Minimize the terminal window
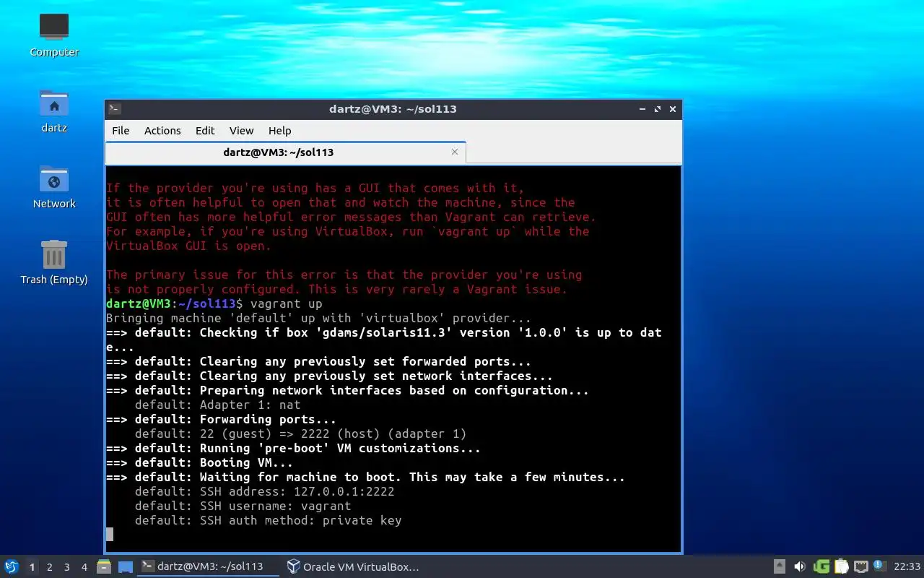This screenshot has height=578, width=924. click(642, 109)
